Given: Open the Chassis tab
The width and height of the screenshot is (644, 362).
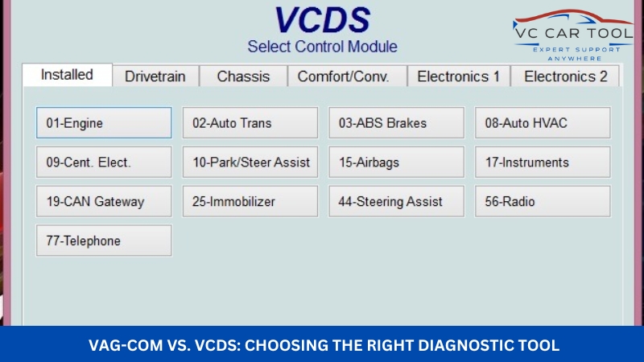Looking at the screenshot, I should pyautogui.click(x=242, y=76).
